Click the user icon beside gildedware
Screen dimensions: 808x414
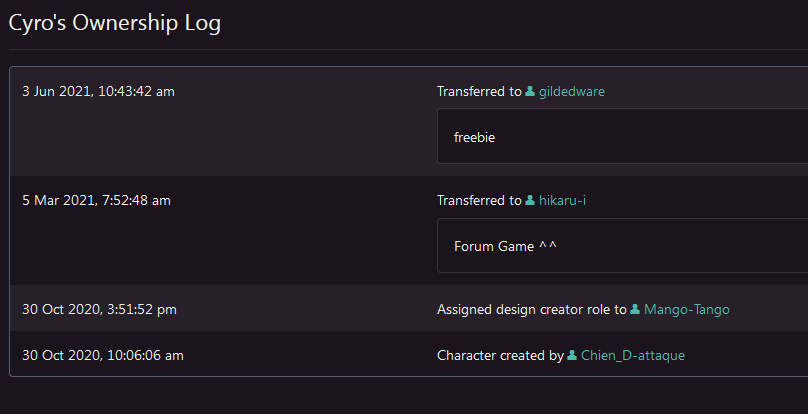(530, 92)
